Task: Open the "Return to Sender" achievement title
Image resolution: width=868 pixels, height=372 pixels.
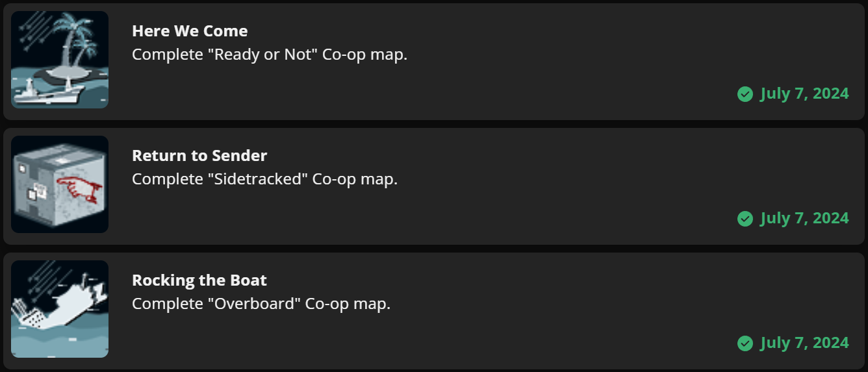Action: point(199,156)
